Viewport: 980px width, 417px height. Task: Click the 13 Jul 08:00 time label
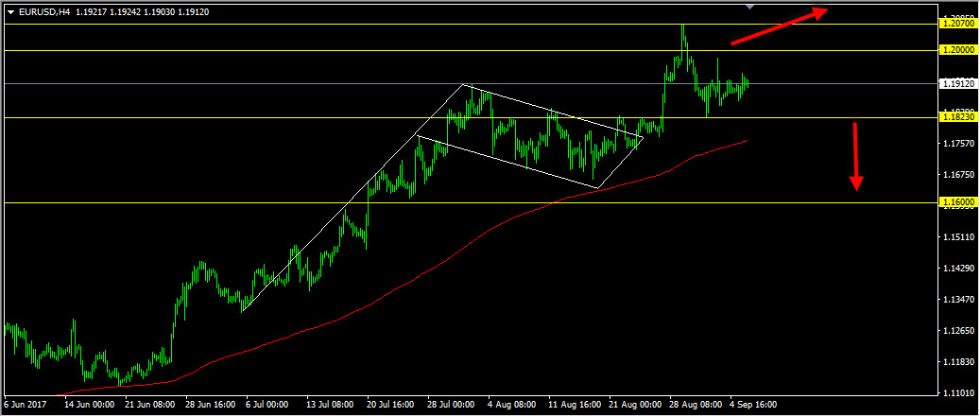point(332,405)
